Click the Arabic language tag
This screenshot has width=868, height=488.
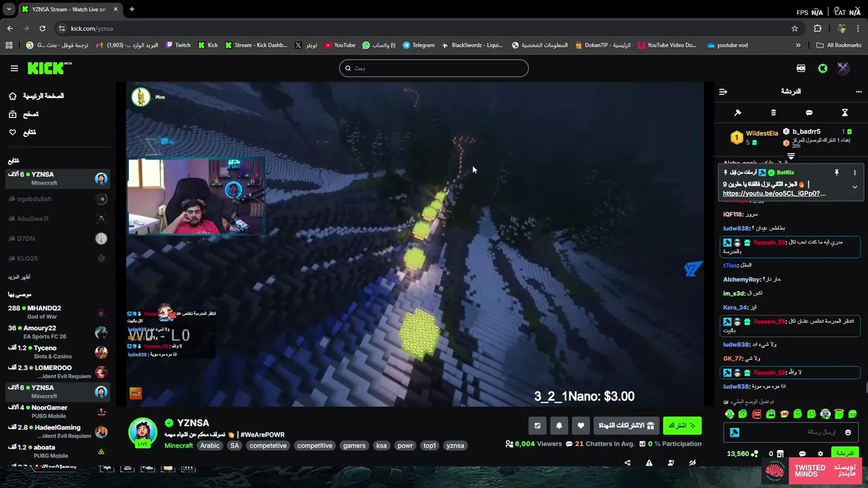(210, 445)
